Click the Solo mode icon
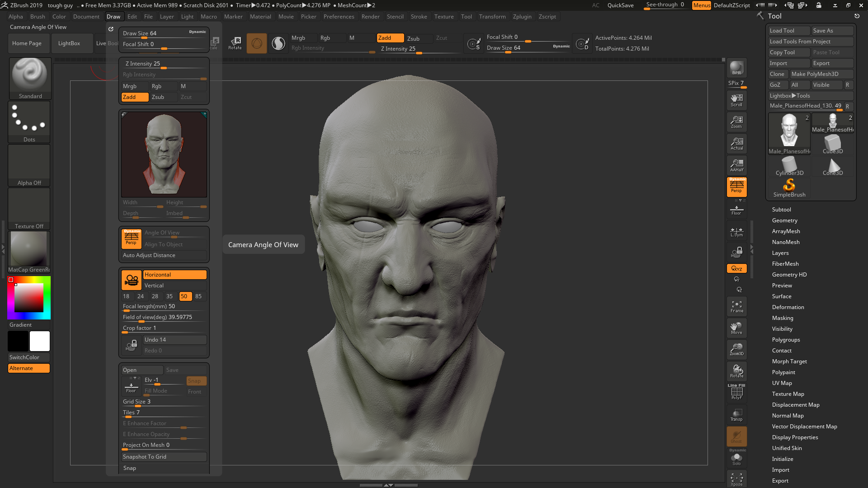The image size is (868, 488). 736,459
